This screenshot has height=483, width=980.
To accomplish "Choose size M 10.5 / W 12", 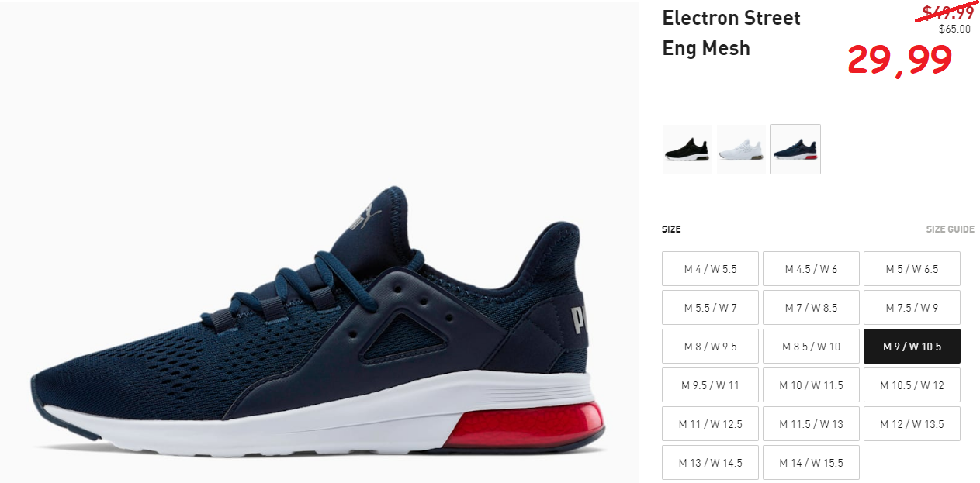I will click(x=912, y=385).
